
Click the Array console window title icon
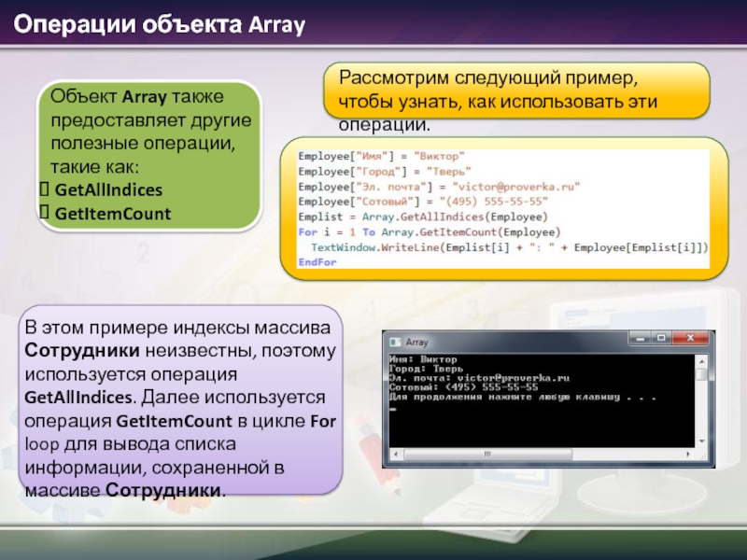pyautogui.click(x=395, y=342)
